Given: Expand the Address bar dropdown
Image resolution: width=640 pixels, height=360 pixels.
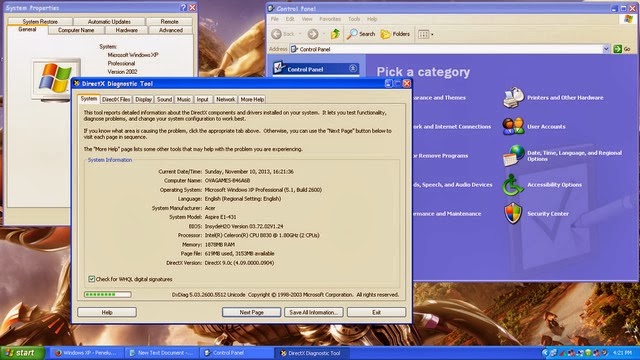Looking at the screenshot, I should [606, 49].
